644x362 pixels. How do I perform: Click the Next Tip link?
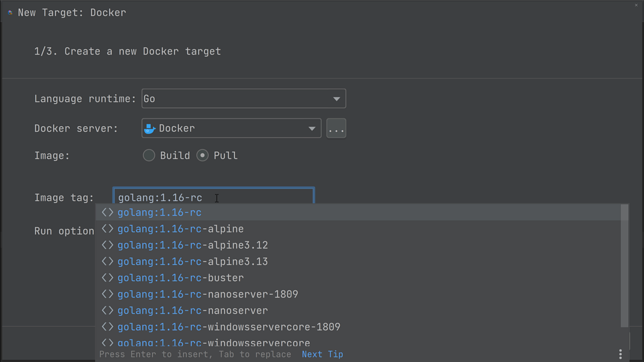pyautogui.click(x=322, y=354)
